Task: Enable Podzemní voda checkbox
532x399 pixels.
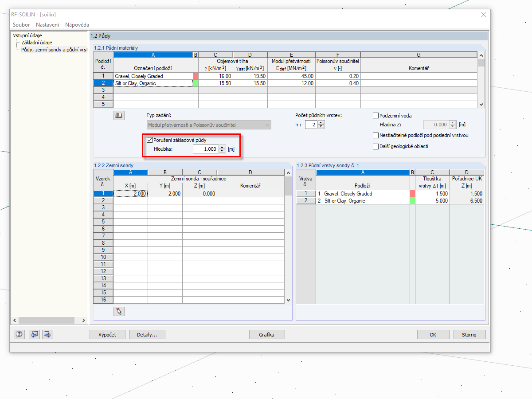Action: (376, 116)
